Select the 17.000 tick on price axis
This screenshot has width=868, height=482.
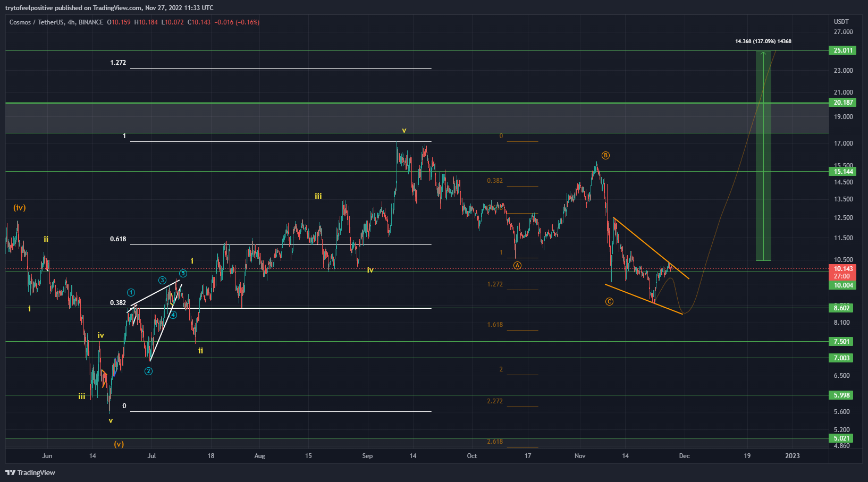(844, 143)
